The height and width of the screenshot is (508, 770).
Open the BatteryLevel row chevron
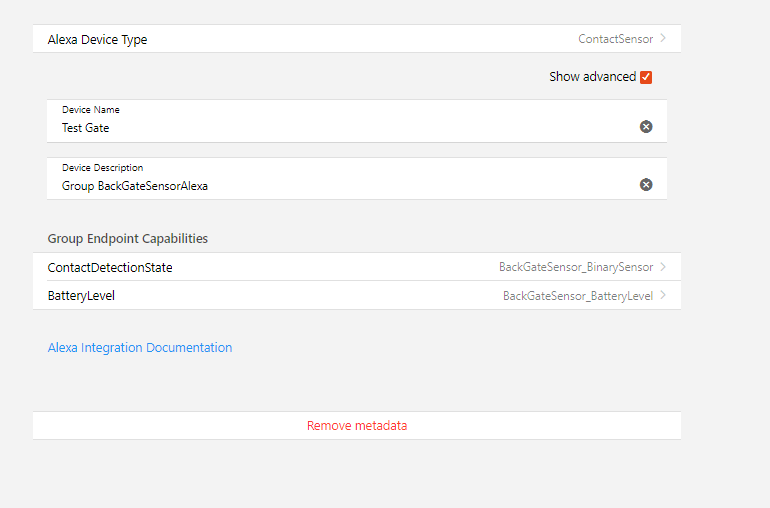[664, 296]
